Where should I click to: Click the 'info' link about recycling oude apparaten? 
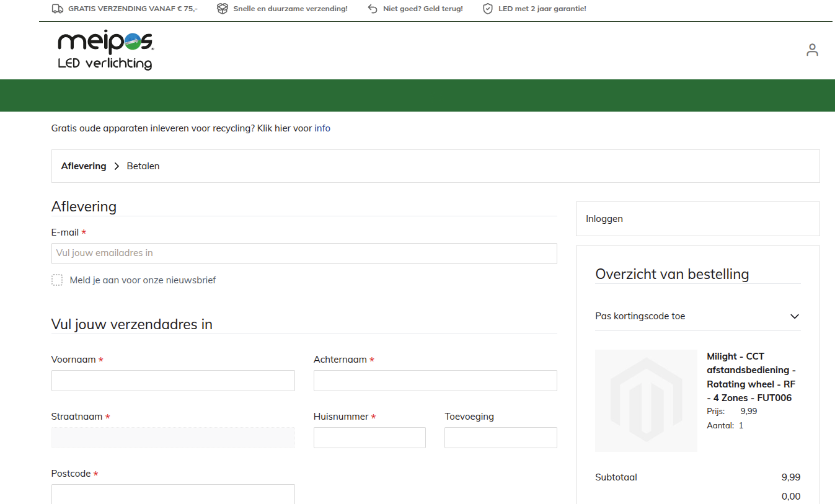point(322,128)
